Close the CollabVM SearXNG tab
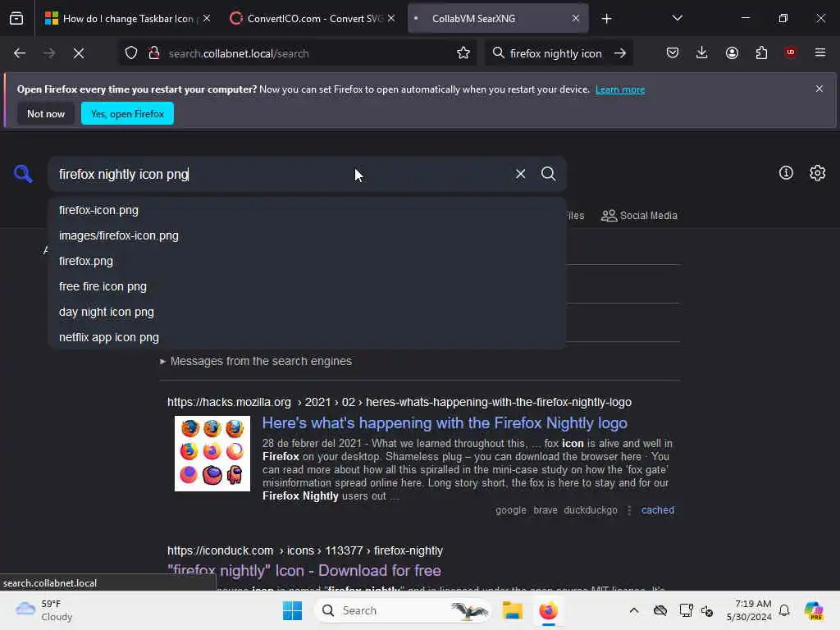Image resolution: width=840 pixels, height=630 pixels. [575, 18]
